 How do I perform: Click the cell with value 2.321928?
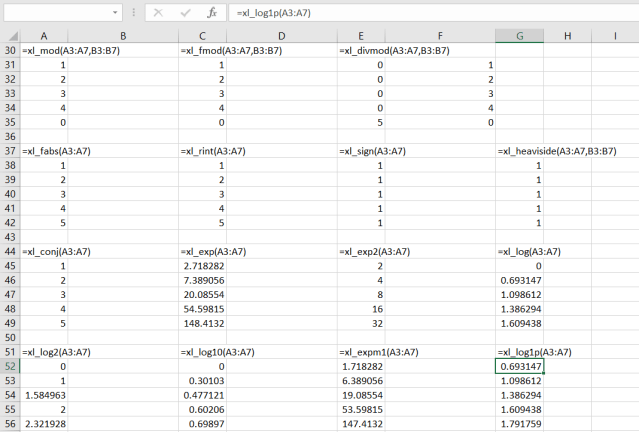(x=43, y=424)
